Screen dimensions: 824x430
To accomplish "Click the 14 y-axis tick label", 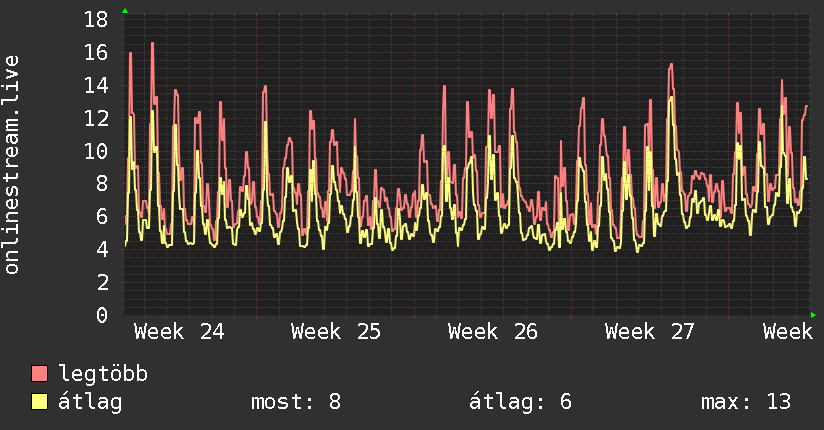I will coord(96,85).
